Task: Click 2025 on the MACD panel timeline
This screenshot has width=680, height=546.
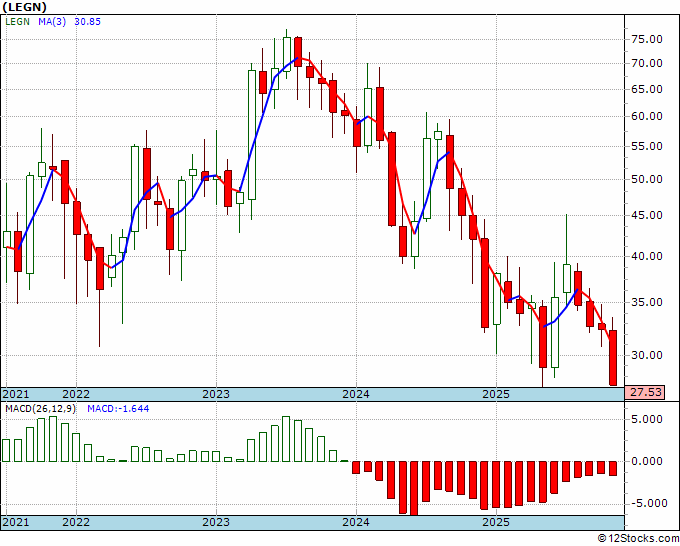Action: point(496,522)
